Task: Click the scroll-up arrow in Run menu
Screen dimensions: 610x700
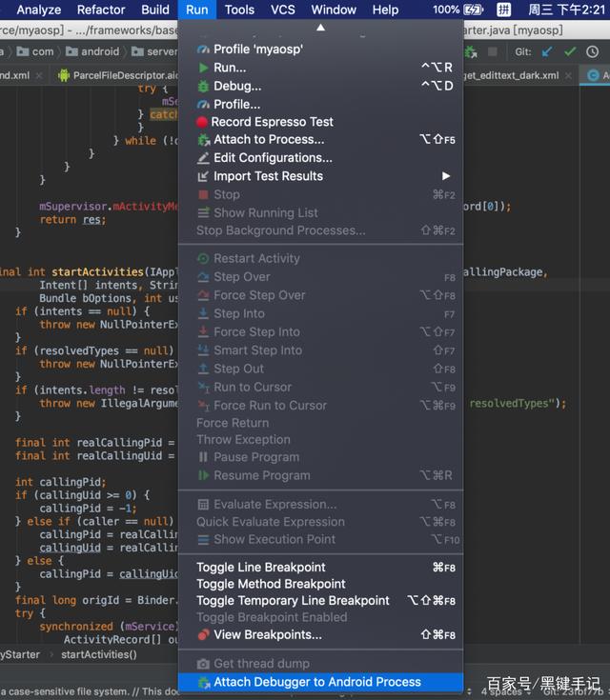Action: coord(320,28)
